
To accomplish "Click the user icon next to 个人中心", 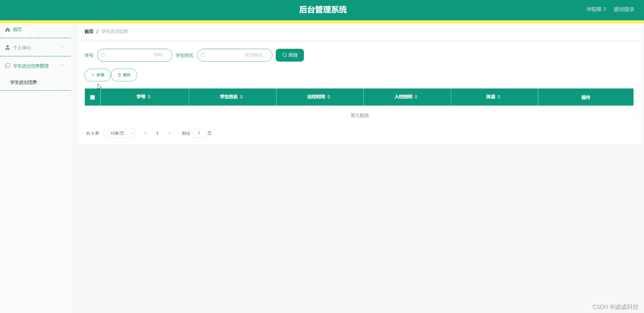I will pos(7,47).
